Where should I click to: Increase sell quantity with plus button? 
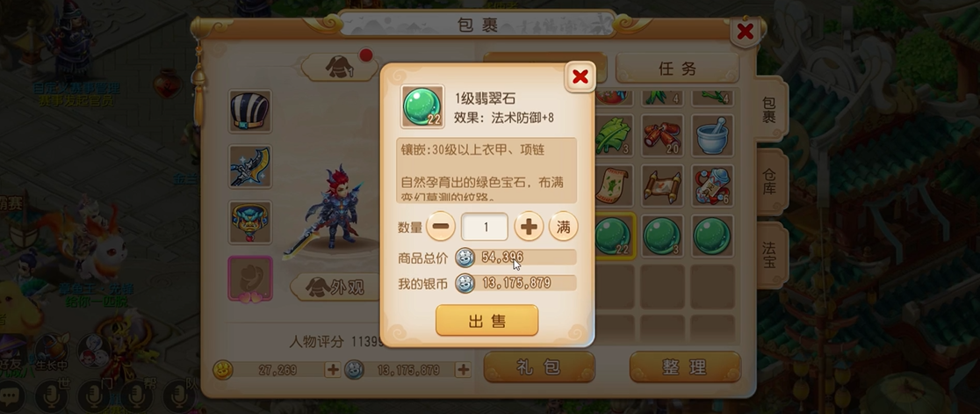pos(529,227)
